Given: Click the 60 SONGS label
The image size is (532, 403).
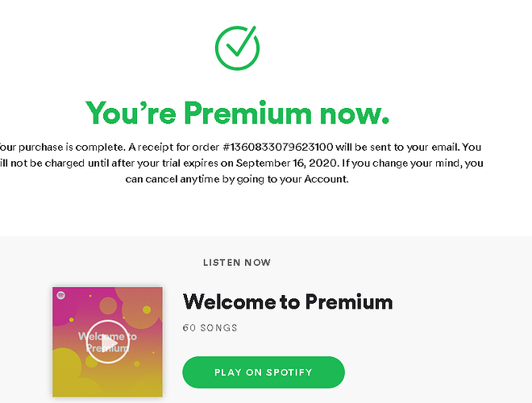Looking at the screenshot, I should tap(210, 328).
